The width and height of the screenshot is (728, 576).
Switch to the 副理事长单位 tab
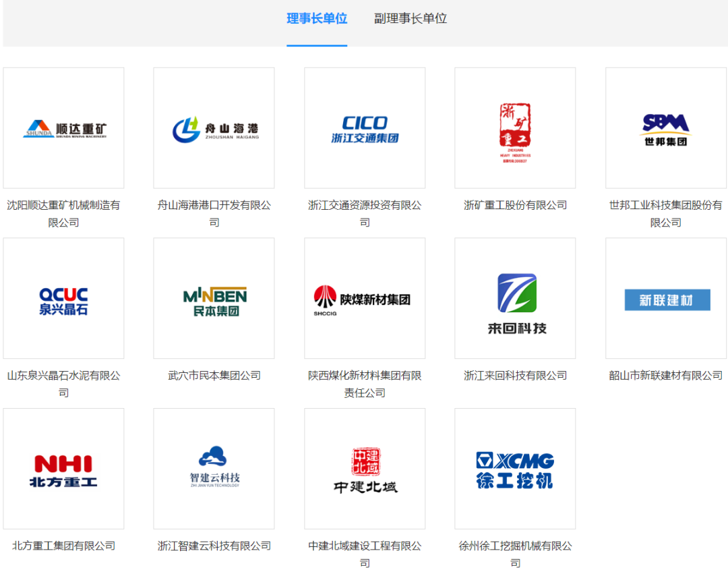(411, 19)
